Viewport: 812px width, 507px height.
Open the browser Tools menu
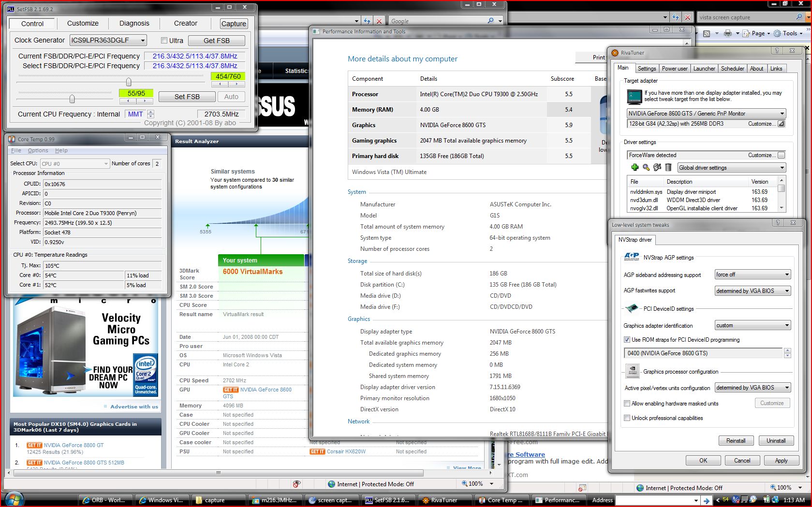[787, 33]
